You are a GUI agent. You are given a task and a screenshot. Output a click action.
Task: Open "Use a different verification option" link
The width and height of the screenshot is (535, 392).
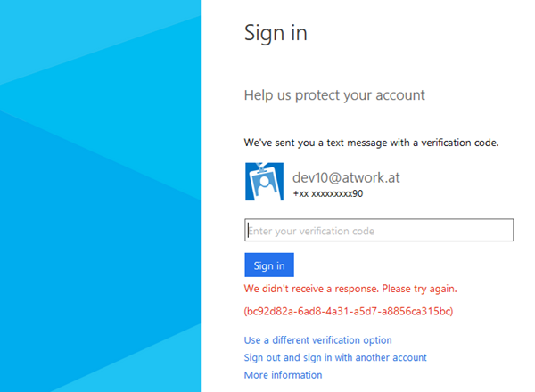[317, 340]
